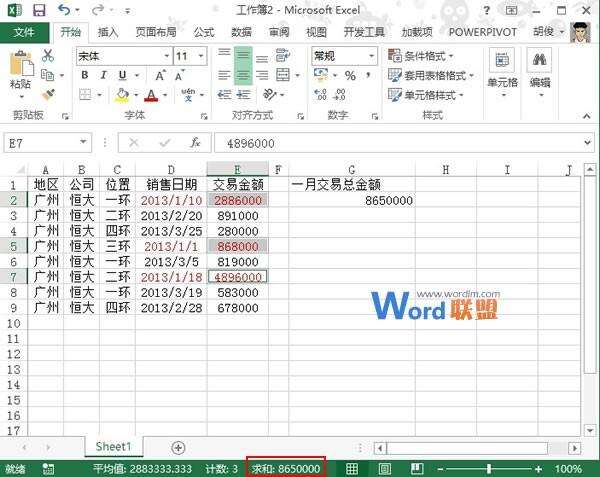This screenshot has height=477, width=600.
Task: Click the Increase Decimal icon
Action: coord(320,94)
